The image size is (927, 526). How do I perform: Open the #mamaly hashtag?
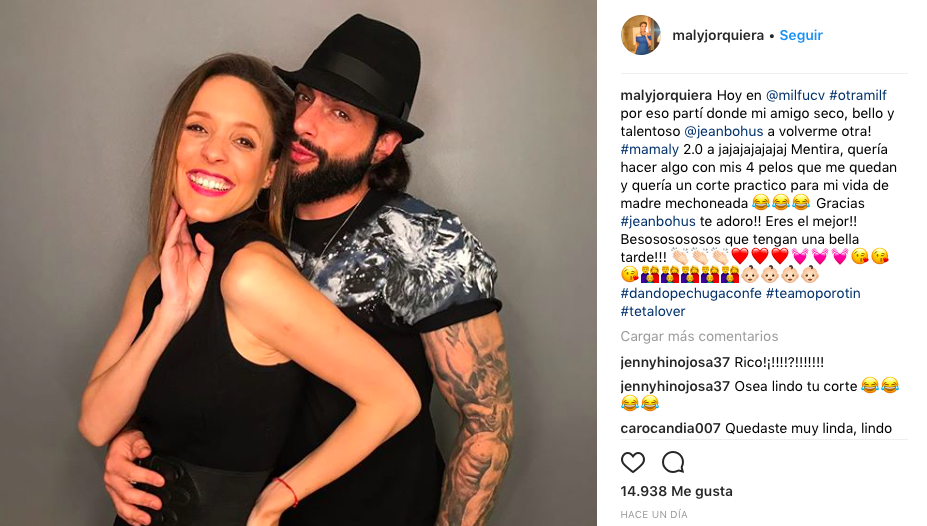point(650,149)
